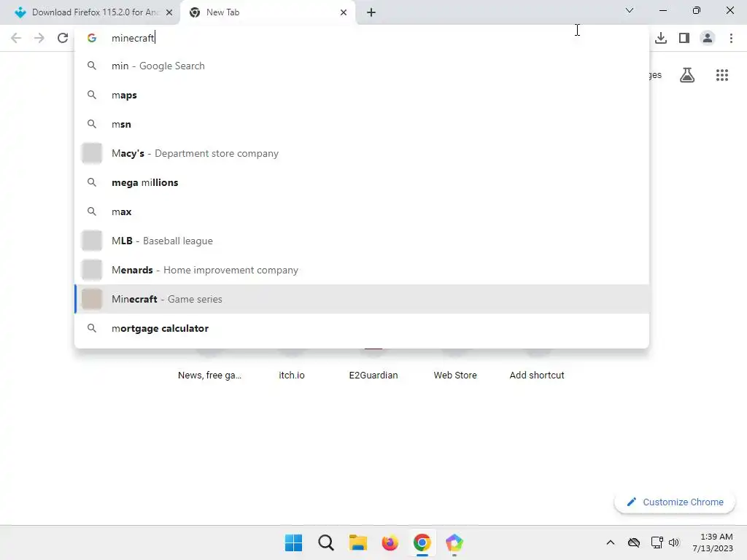Screen dimensions: 747x560
Task: Click the Minecraft suggestion thumbnail
Action: pyautogui.click(x=92, y=299)
